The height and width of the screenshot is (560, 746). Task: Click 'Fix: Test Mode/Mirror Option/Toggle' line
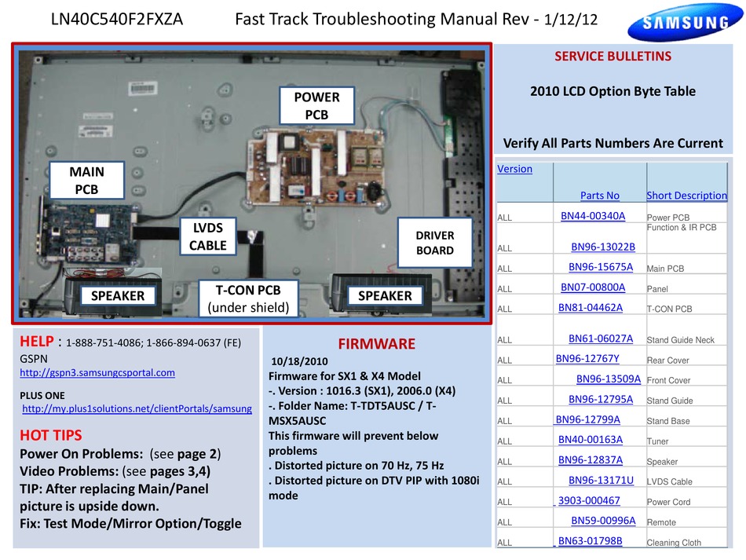coord(130,524)
